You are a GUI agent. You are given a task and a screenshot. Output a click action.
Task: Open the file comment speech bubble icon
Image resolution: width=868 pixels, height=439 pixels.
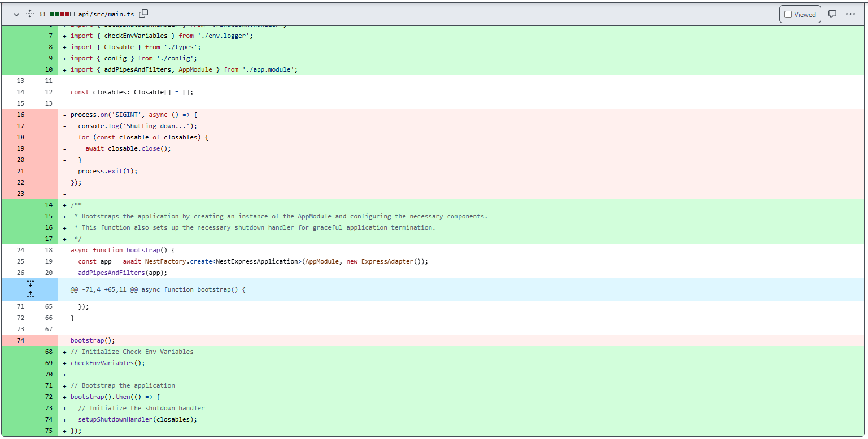point(832,14)
